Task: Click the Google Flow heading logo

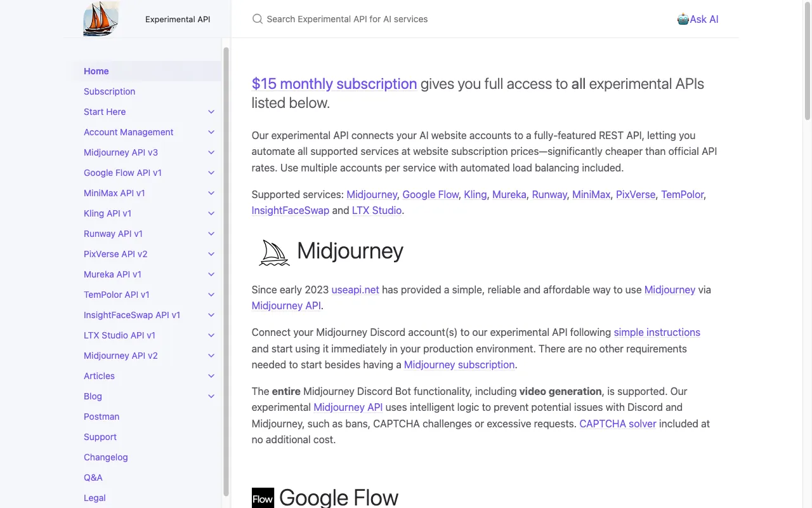Action: click(x=263, y=498)
